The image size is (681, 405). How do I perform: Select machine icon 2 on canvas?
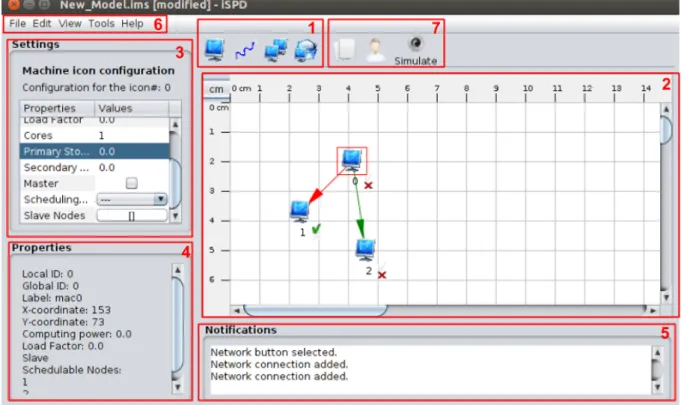[365, 250]
